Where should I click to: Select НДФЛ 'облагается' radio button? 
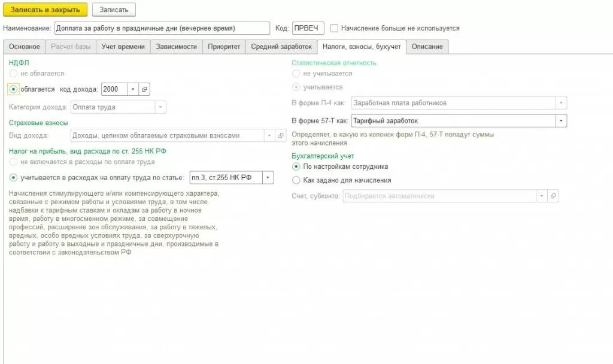coord(13,89)
